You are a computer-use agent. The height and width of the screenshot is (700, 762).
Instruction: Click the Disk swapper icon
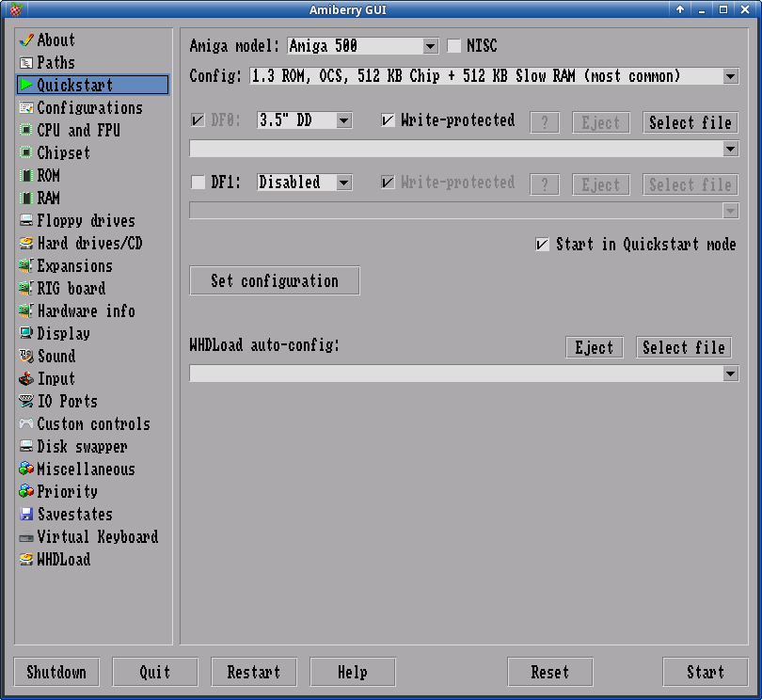point(26,446)
